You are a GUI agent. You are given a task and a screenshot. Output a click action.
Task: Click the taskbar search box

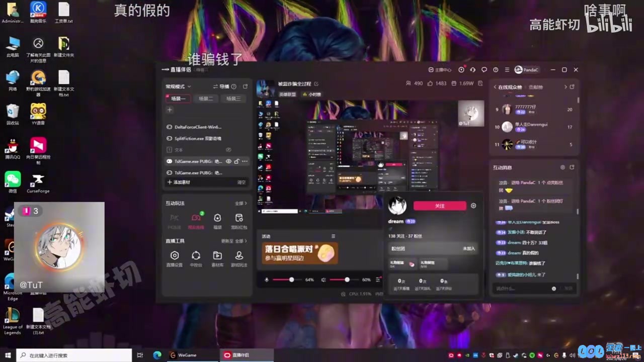74,355
